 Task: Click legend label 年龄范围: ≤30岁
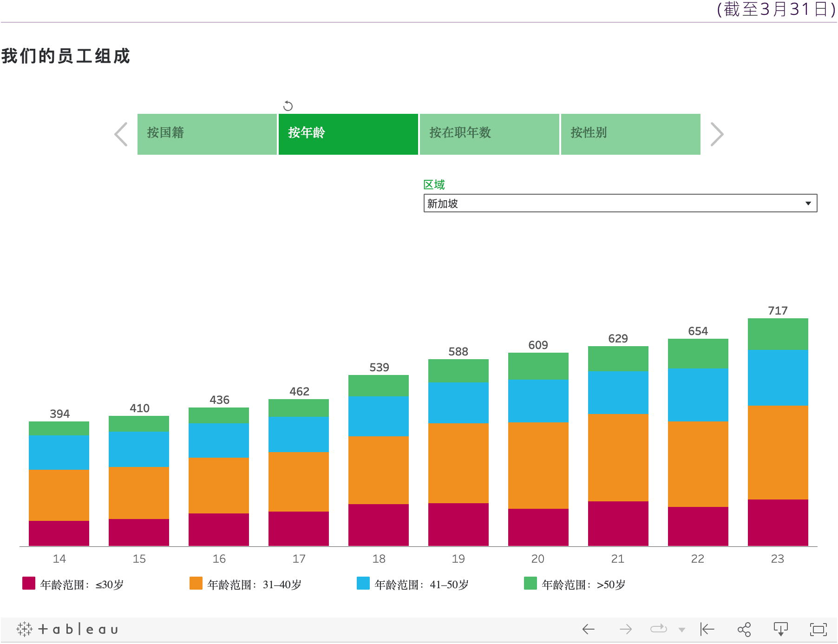pos(82,585)
